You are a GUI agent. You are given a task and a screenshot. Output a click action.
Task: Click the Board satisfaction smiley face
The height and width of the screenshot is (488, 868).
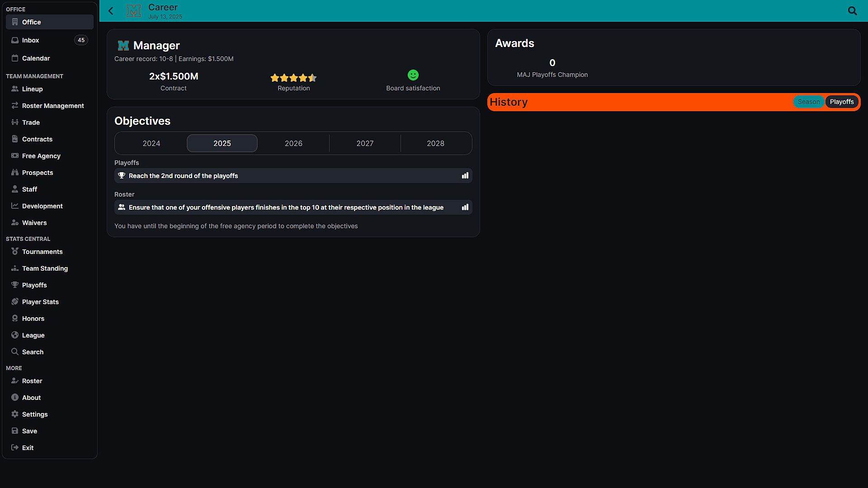click(x=413, y=75)
